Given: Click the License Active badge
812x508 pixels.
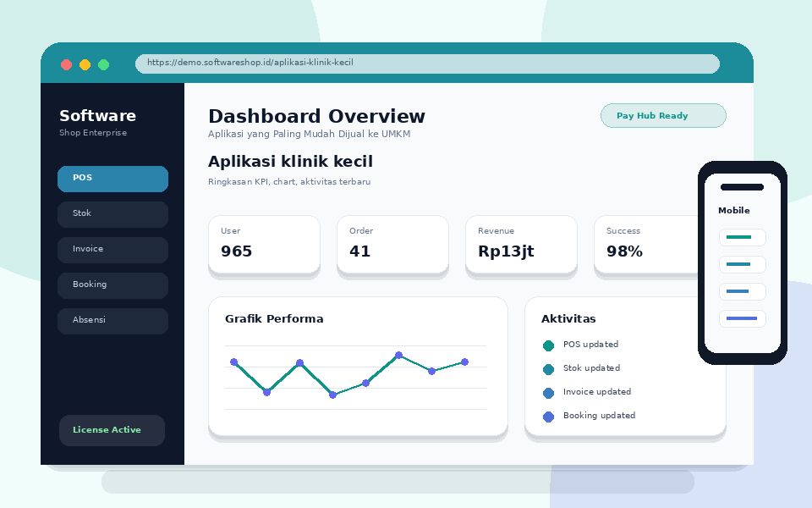Looking at the screenshot, I should (112, 430).
